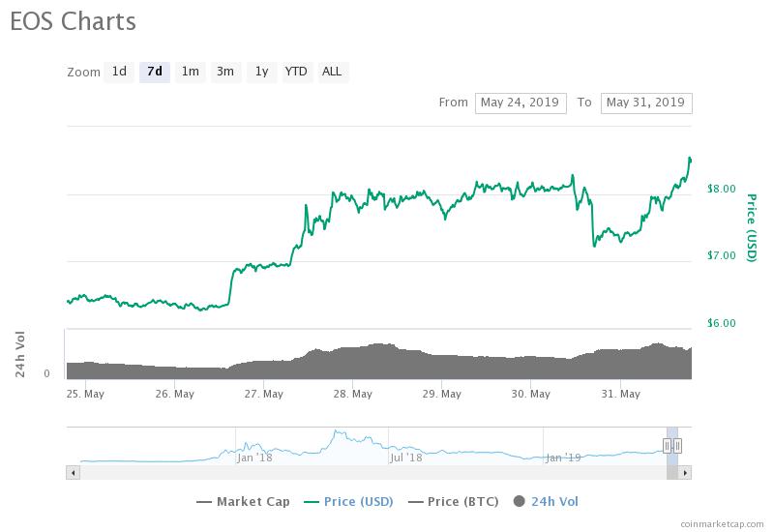Click the 31. May axis label
This screenshot has height=532, width=774.
tap(620, 394)
